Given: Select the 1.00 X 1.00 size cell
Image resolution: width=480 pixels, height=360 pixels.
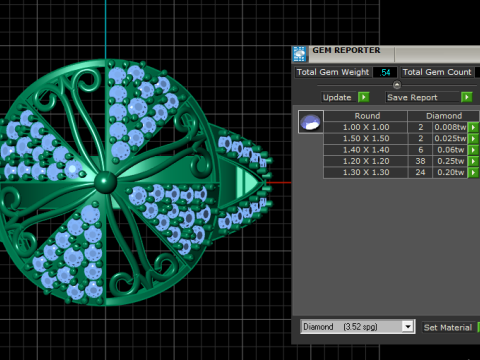Looking at the screenshot, I should 366,127.
